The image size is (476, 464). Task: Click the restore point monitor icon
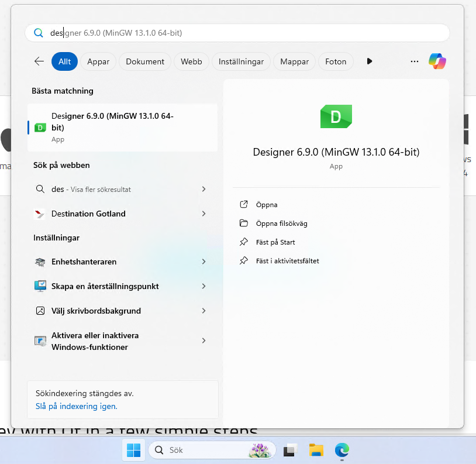pos(40,286)
